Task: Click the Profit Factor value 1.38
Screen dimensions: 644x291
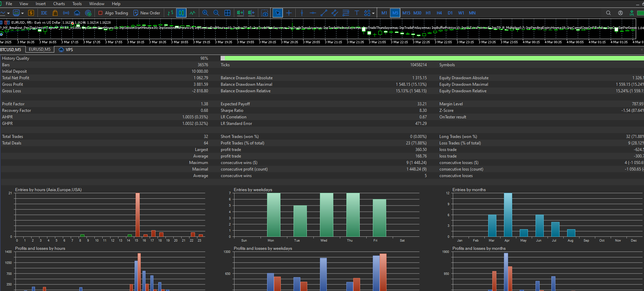Action: click(204, 104)
